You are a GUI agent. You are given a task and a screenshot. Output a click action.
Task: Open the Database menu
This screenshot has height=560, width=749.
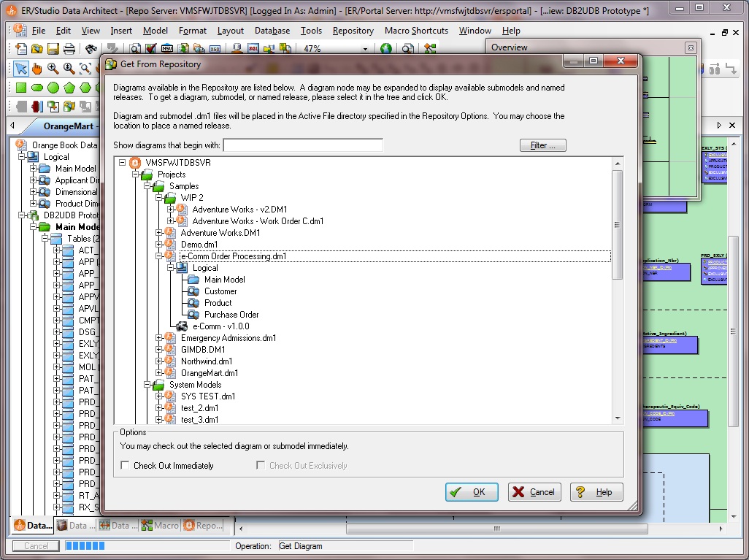pyautogui.click(x=272, y=31)
